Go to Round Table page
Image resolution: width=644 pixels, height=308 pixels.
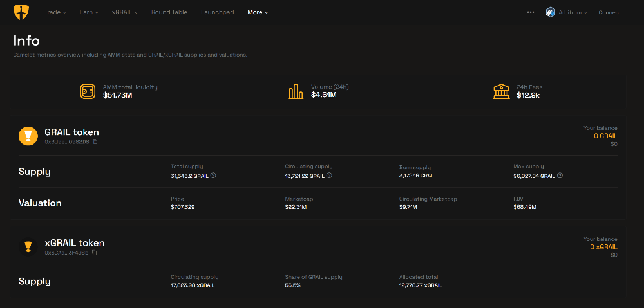click(x=169, y=12)
